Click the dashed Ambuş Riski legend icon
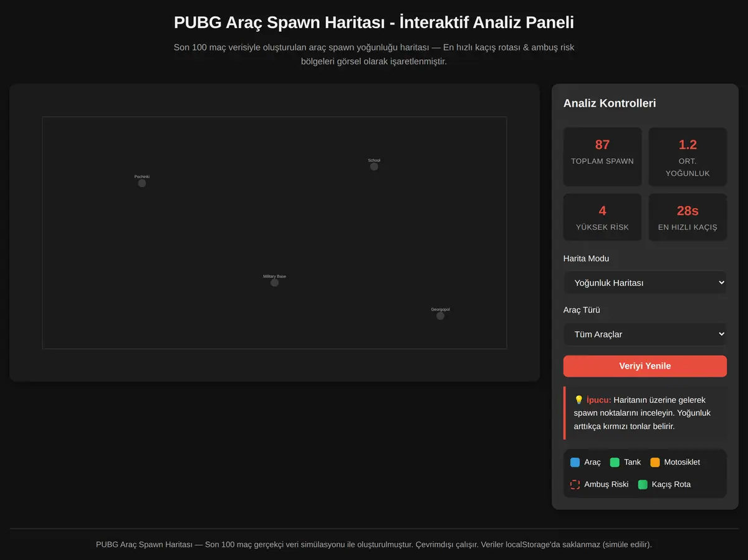748x560 pixels. point(575,485)
